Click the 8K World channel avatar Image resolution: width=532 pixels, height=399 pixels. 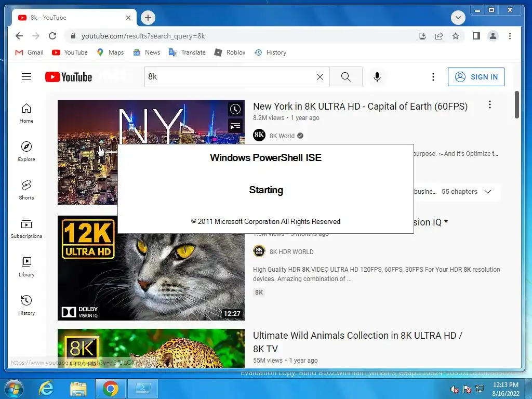259,135
